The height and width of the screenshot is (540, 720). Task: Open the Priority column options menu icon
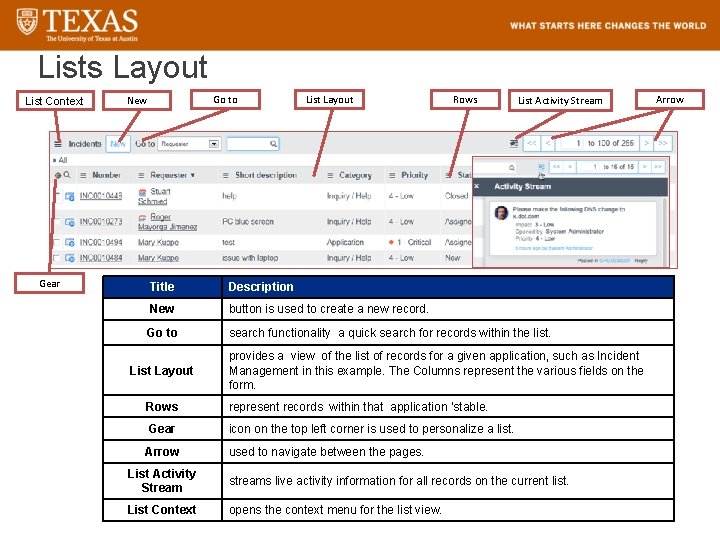coord(392,175)
